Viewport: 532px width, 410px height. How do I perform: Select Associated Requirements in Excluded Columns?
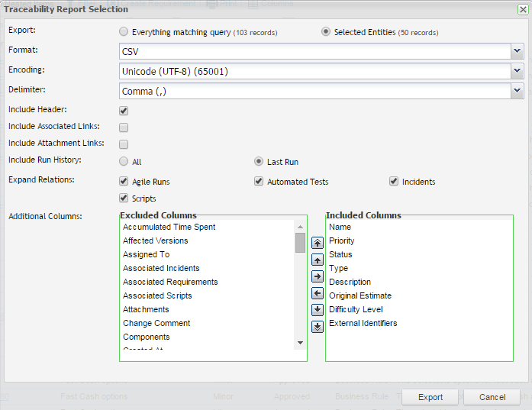pos(170,282)
